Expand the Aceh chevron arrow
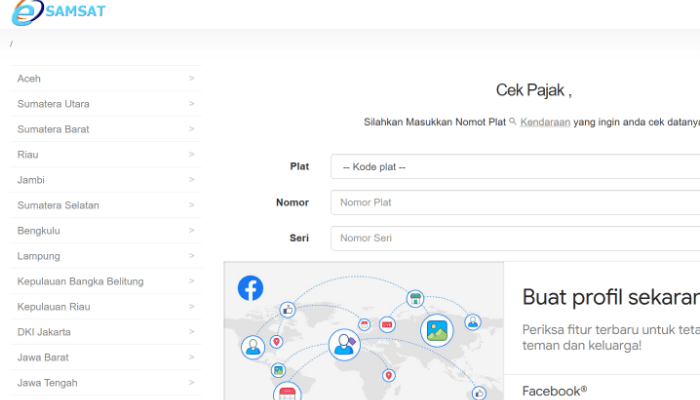The width and height of the screenshot is (700, 400). point(191,78)
